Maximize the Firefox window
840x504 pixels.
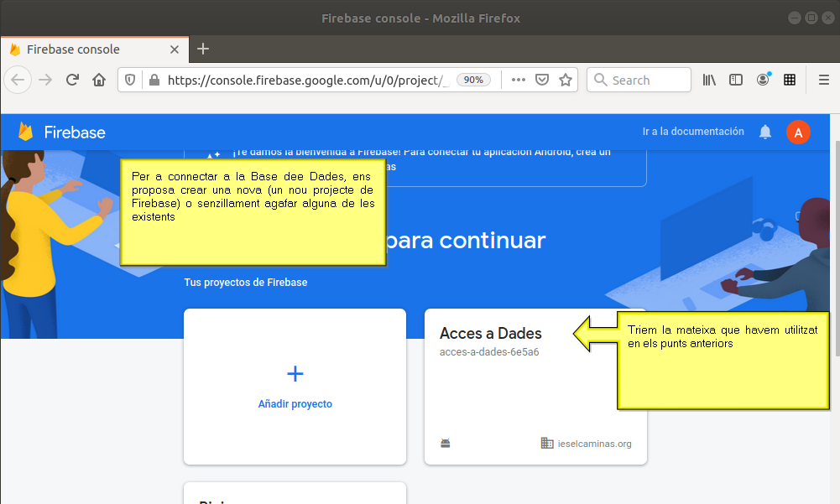click(811, 18)
